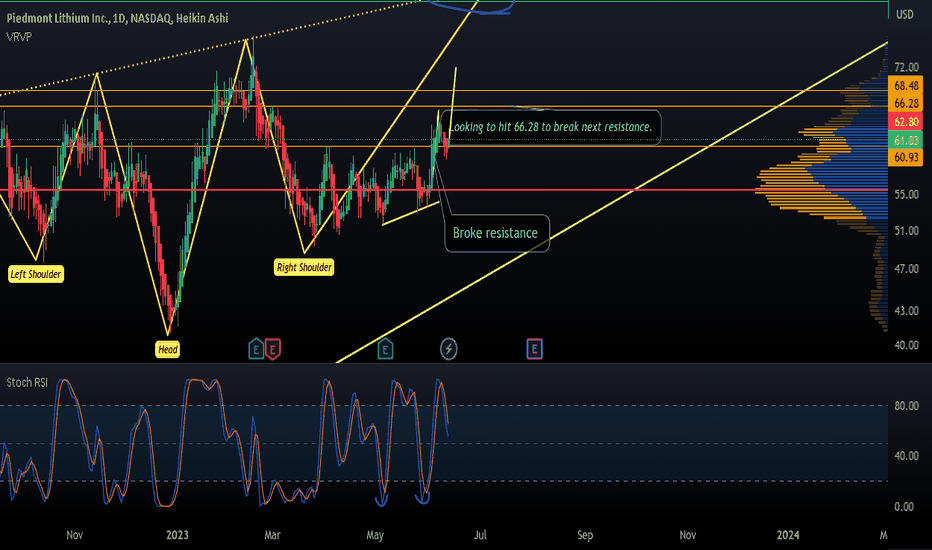Click the red earnings E icon near February
Screen dimensions: 932x550
(x=272, y=349)
